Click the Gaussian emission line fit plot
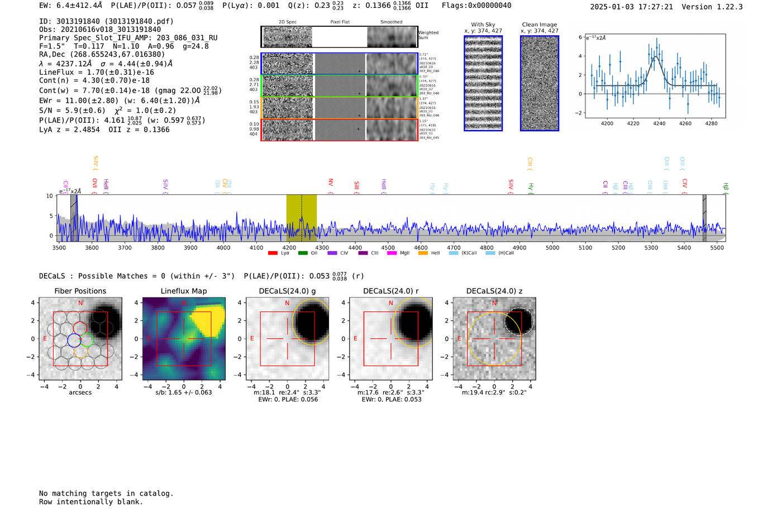Screen dimensions: 782x532 [655, 76]
